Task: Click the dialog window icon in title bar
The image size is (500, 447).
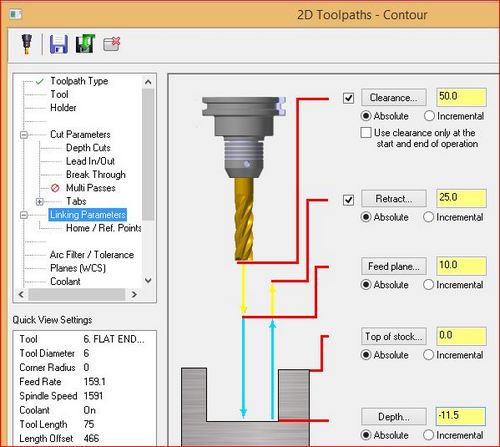Action: click(x=16, y=14)
